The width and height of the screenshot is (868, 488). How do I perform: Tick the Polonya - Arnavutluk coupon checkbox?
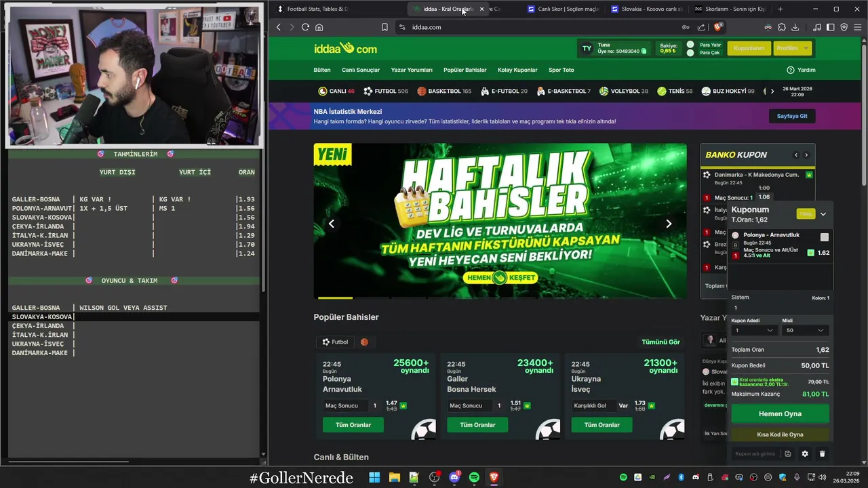pyautogui.click(x=825, y=237)
